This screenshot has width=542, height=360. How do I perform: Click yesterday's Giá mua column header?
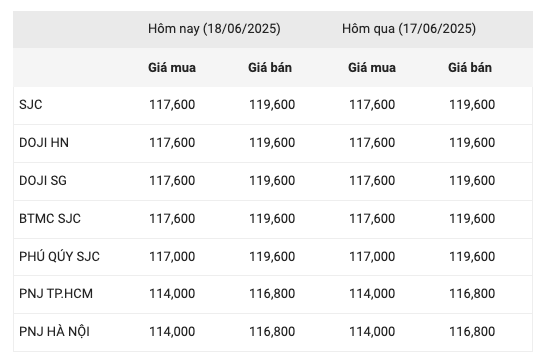tap(372, 67)
